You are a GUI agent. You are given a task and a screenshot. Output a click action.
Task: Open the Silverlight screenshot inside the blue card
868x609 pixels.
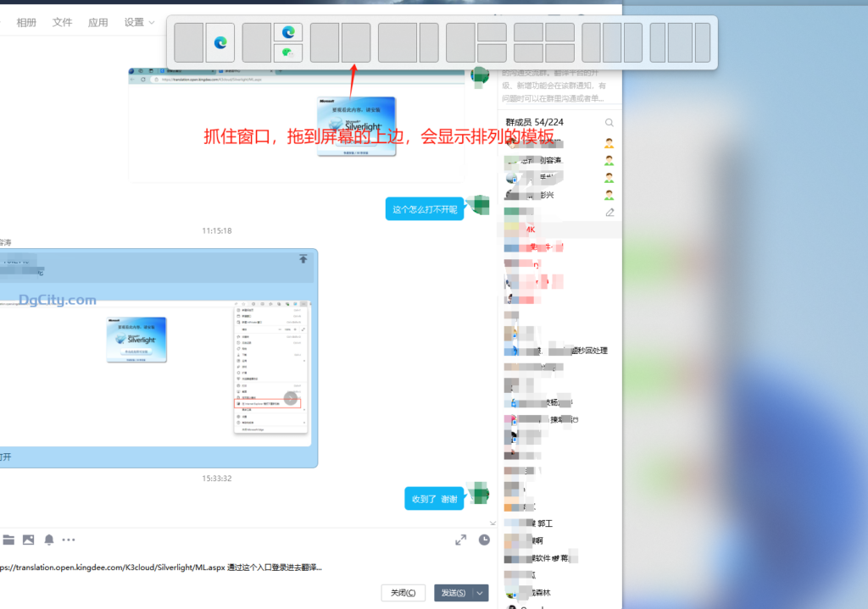click(x=155, y=374)
